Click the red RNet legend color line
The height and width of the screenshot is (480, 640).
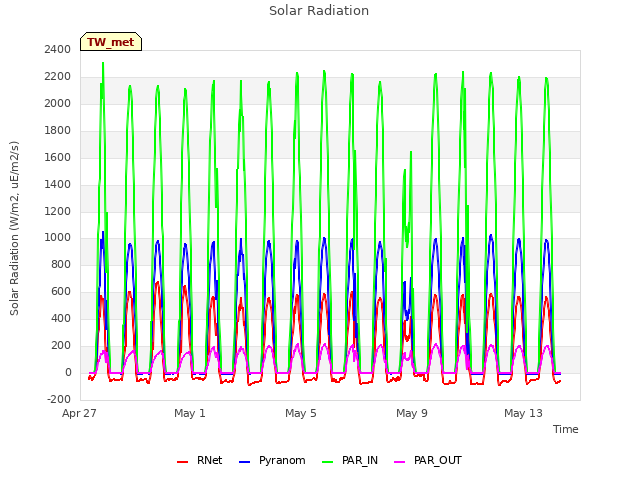(182, 462)
